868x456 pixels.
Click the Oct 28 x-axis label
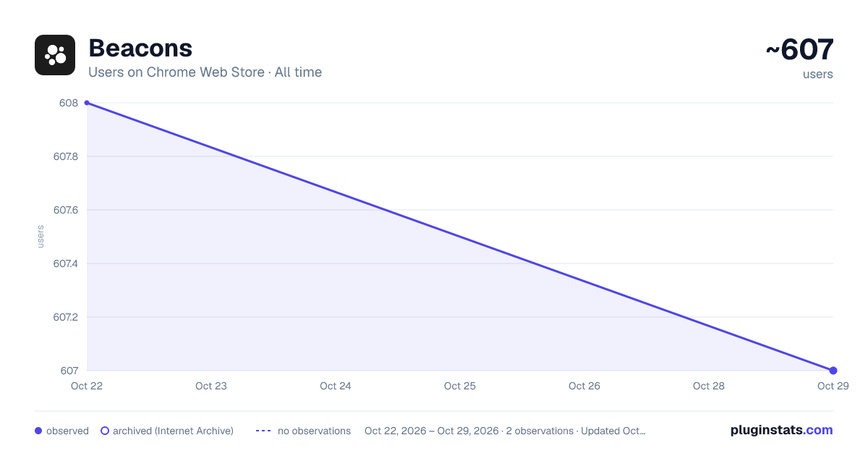coord(709,386)
